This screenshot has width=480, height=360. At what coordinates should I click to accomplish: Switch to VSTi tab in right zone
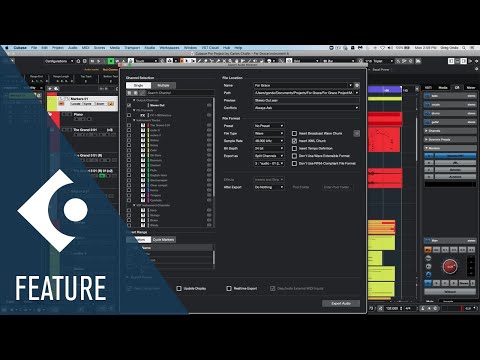(429, 88)
